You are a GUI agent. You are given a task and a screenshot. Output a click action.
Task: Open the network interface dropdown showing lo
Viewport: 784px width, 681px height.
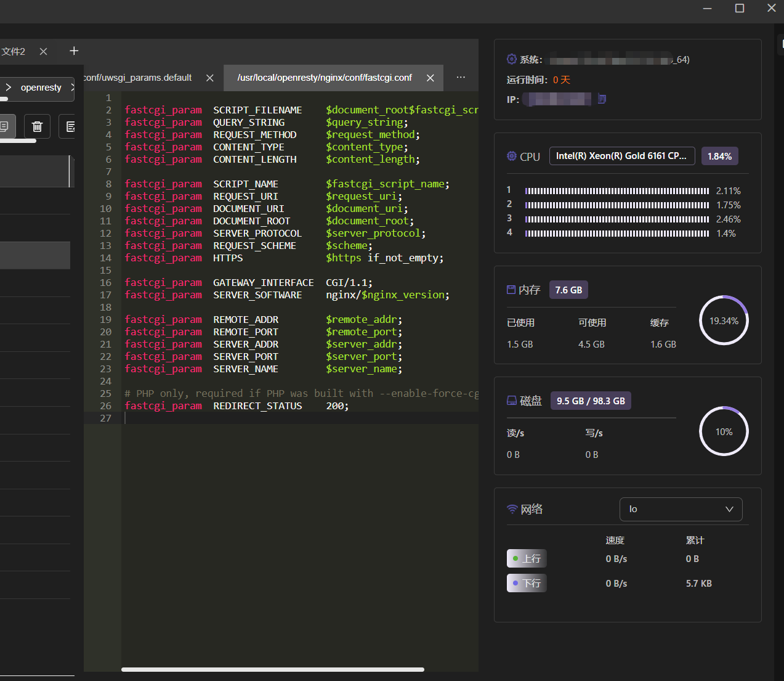pos(681,509)
